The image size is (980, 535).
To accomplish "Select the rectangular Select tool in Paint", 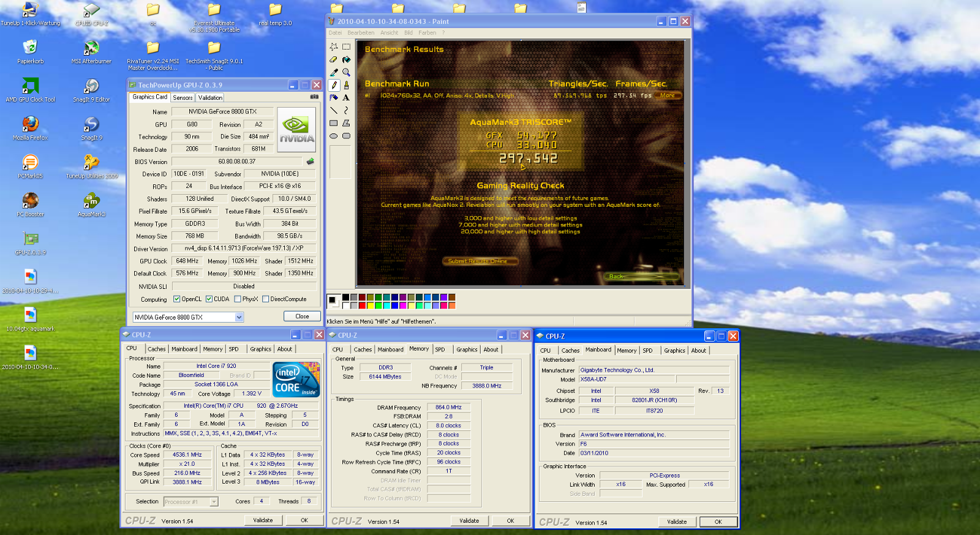I will (x=346, y=47).
